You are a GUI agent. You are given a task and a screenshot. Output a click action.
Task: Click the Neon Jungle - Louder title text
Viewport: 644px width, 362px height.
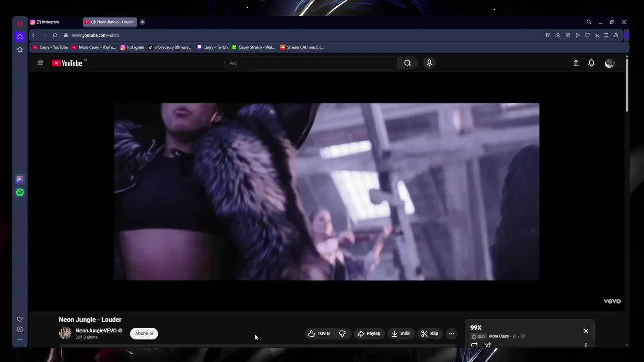pyautogui.click(x=90, y=320)
